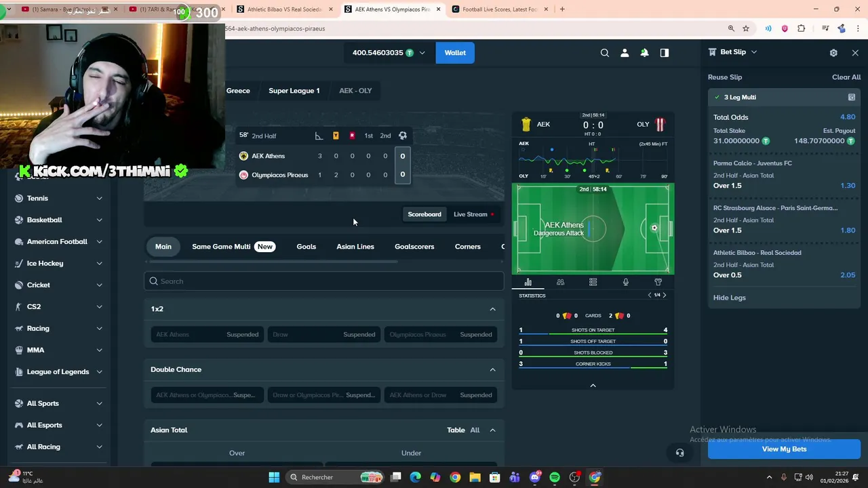Close the Bet Slip panel

coord(855,53)
